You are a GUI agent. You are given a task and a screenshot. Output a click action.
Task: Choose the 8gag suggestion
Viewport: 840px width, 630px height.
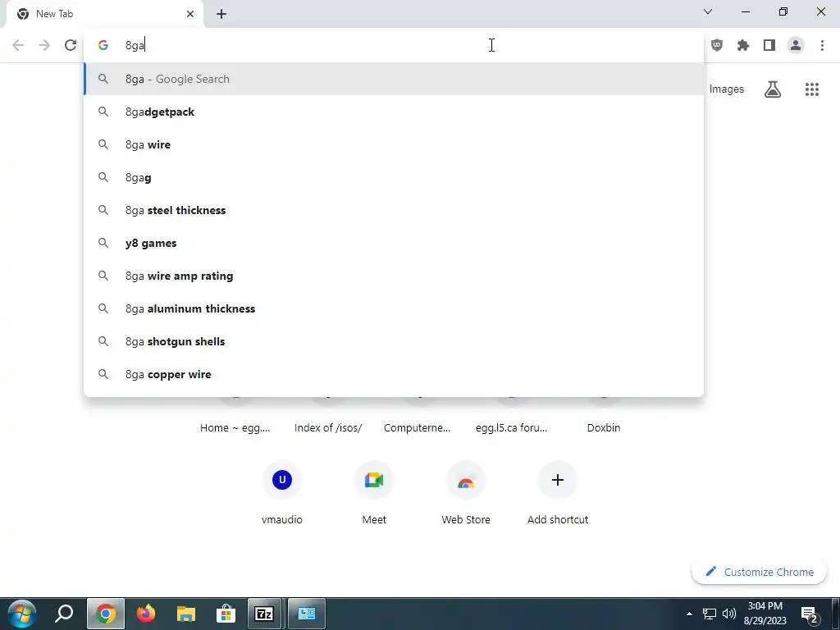click(x=394, y=177)
